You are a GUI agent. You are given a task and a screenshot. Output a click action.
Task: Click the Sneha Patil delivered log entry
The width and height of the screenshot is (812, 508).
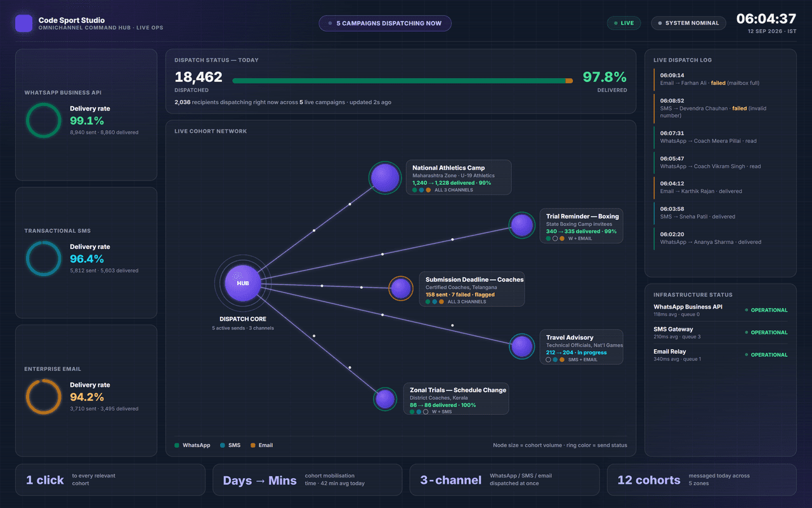click(x=721, y=213)
